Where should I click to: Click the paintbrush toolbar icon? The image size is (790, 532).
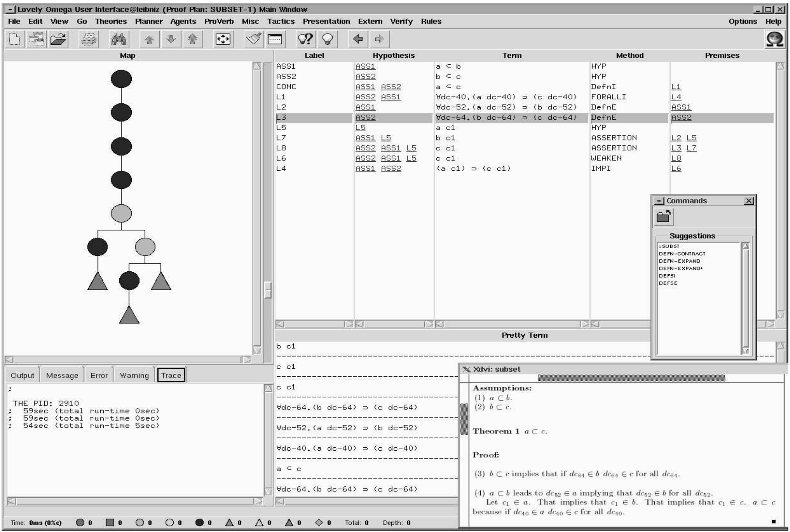[253, 39]
